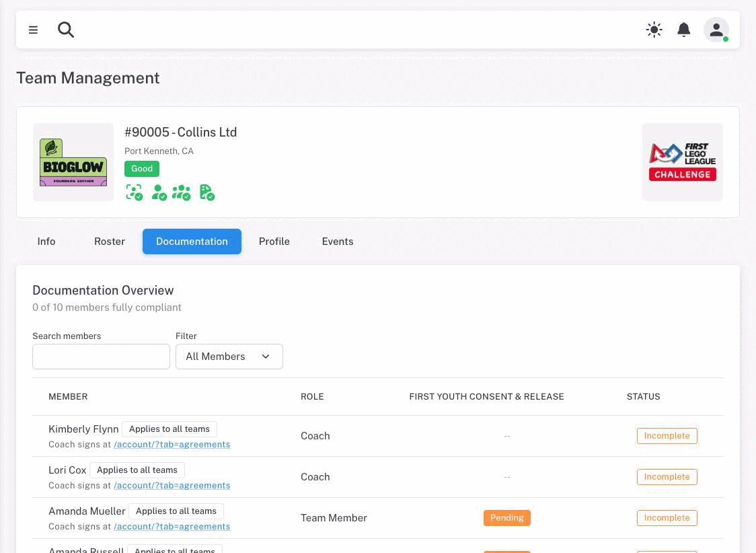Open Kimberly Flynn's agreements link
This screenshot has height=553, width=756.
[172, 445]
